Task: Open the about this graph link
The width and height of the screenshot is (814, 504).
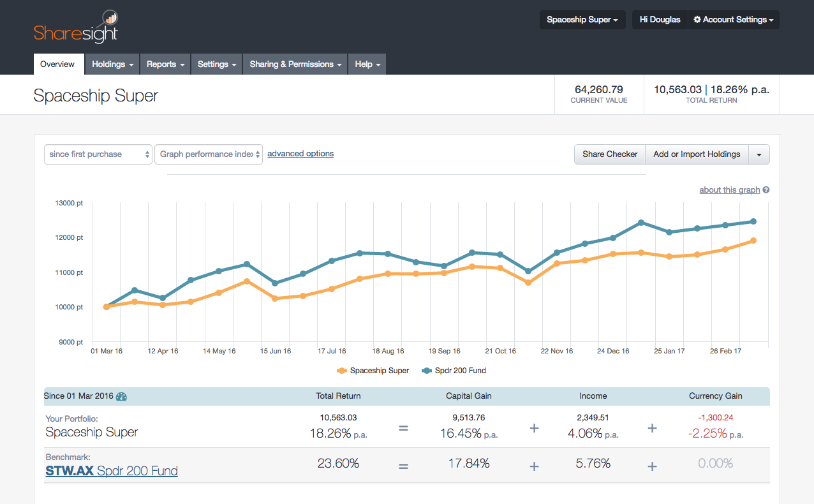Action: (x=730, y=190)
